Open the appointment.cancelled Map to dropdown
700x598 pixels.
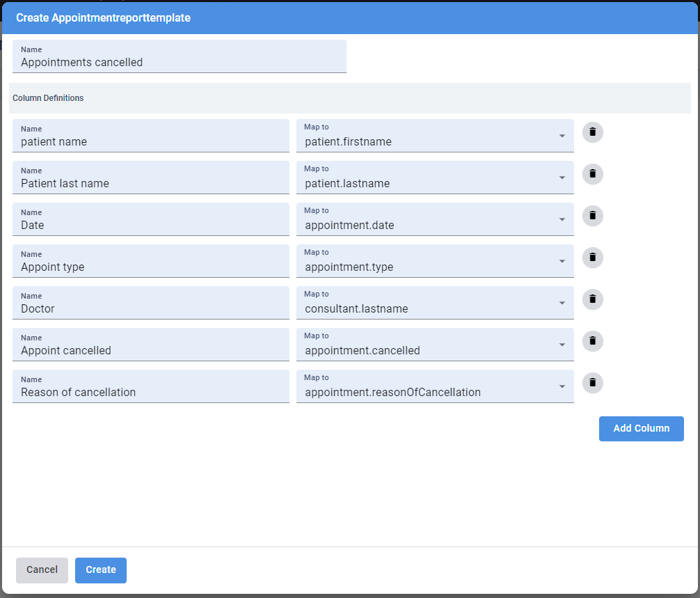(563, 345)
